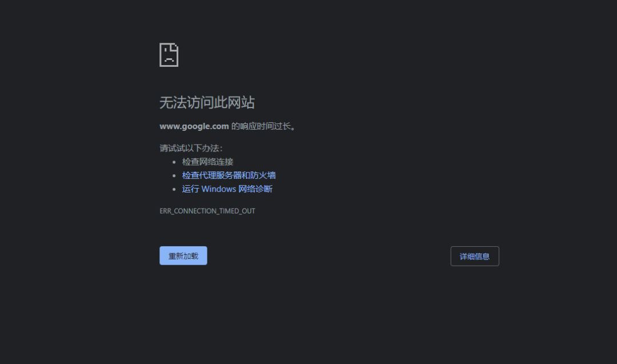Open 详细信息 details button
The image size is (617, 364).
[475, 256]
